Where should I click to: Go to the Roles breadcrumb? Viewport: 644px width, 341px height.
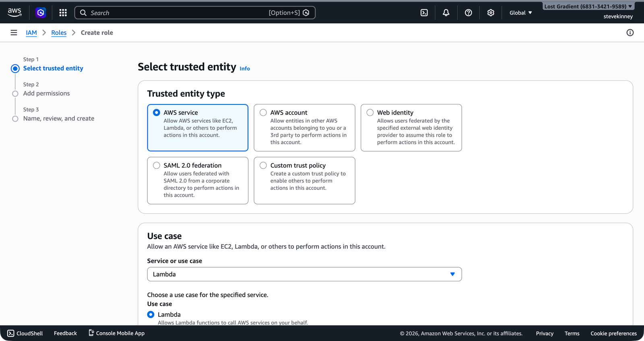click(59, 33)
